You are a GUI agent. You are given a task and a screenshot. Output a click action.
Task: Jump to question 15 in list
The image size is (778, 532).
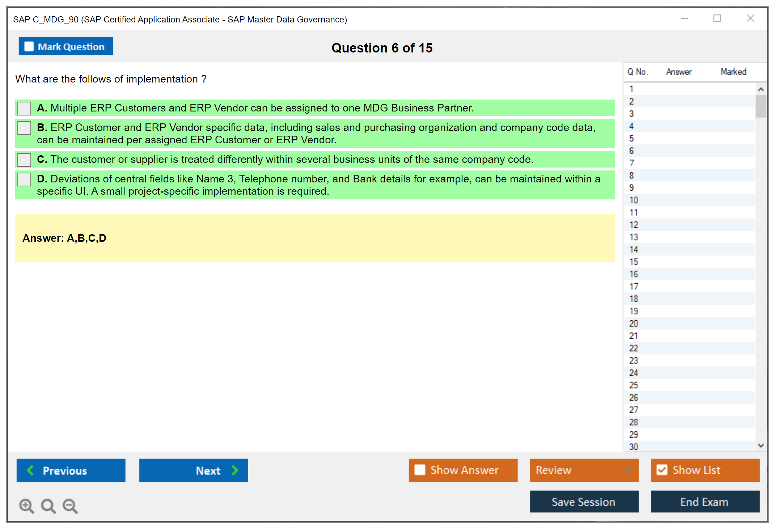pyautogui.click(x=634, y=262)
